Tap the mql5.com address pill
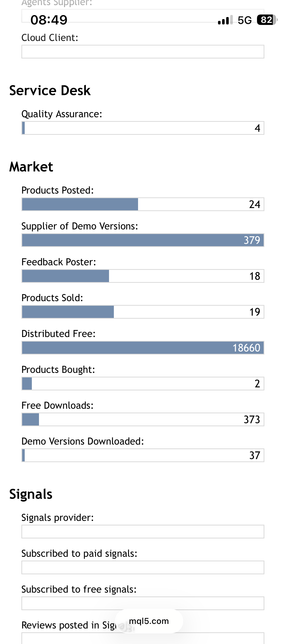 pyautogui.click(x=149, y=621)
